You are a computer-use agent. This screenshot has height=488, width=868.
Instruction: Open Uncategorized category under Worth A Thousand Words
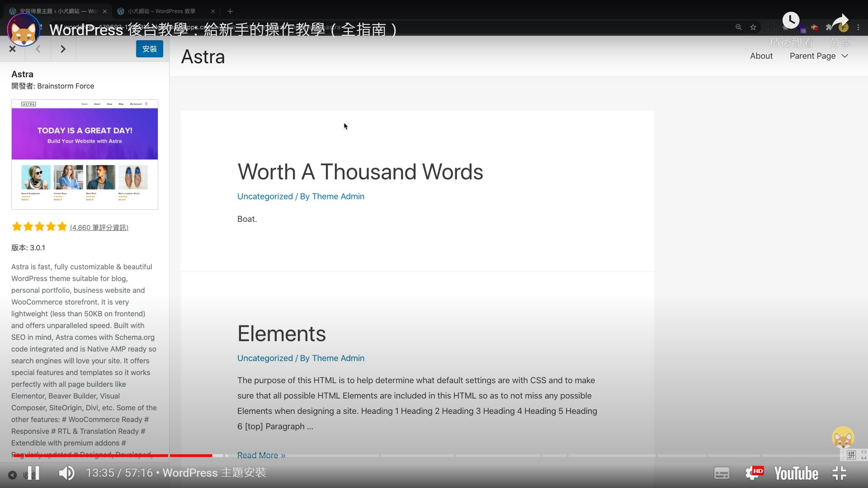(265, 197)
